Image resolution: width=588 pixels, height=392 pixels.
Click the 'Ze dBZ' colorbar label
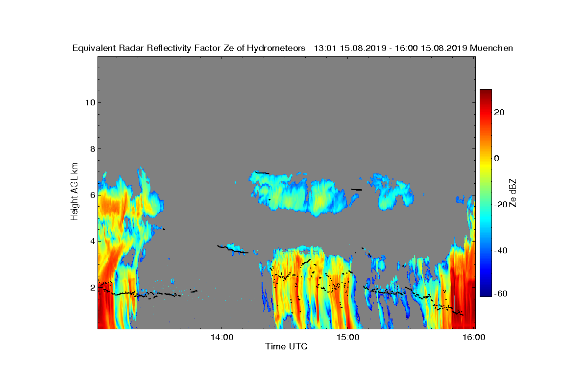coord(513,193)
